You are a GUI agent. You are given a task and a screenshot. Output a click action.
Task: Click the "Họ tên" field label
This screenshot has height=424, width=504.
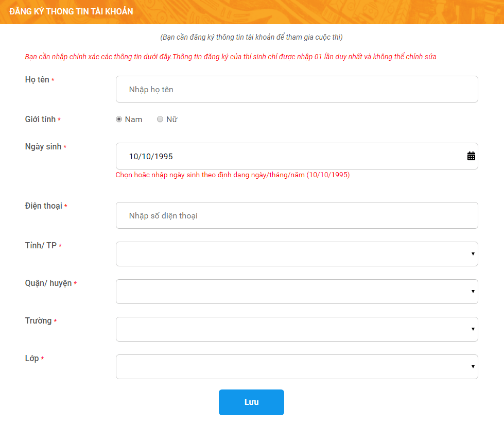(x=37, y=80)
